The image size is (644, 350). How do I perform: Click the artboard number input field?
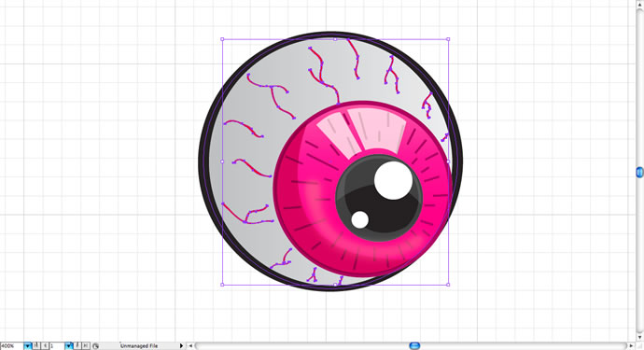(57, 346)
